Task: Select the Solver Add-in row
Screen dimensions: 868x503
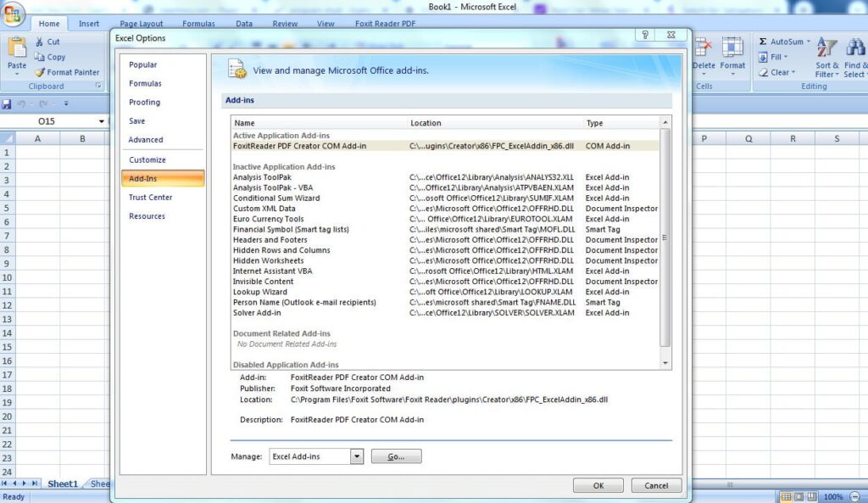Action: pos(446,313)
